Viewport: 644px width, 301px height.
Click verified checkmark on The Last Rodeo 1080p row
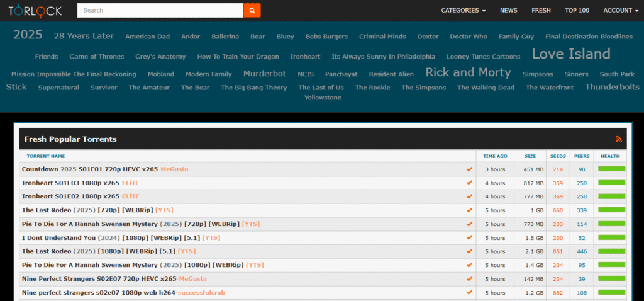(469, 251)
